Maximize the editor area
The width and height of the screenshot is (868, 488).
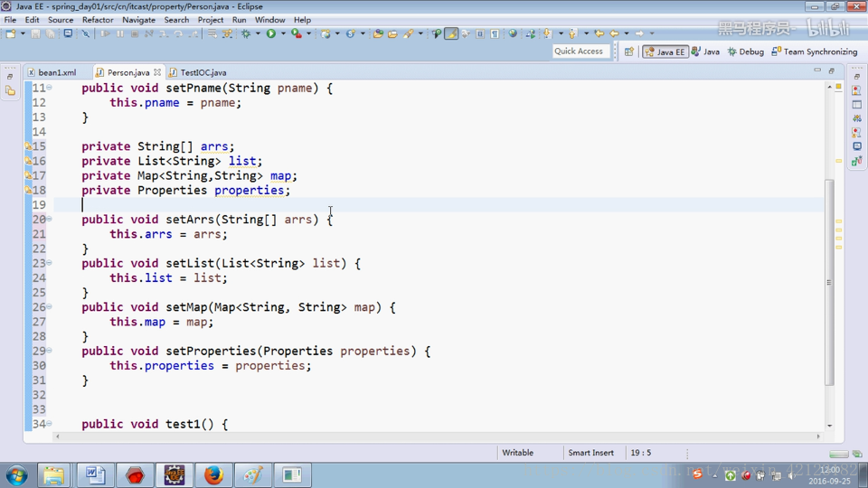click(832, 70)
